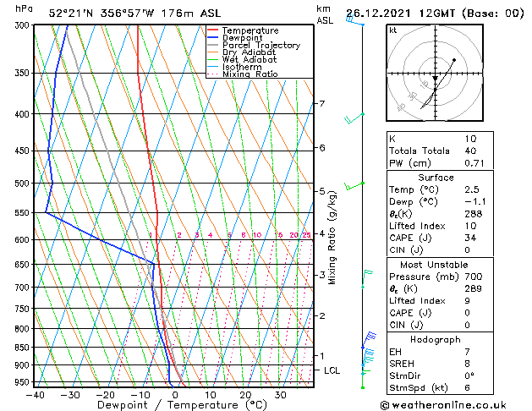Select the Dewpoint legend entry
The height and width of the screenshot is (411, 532).
point(250,38)
